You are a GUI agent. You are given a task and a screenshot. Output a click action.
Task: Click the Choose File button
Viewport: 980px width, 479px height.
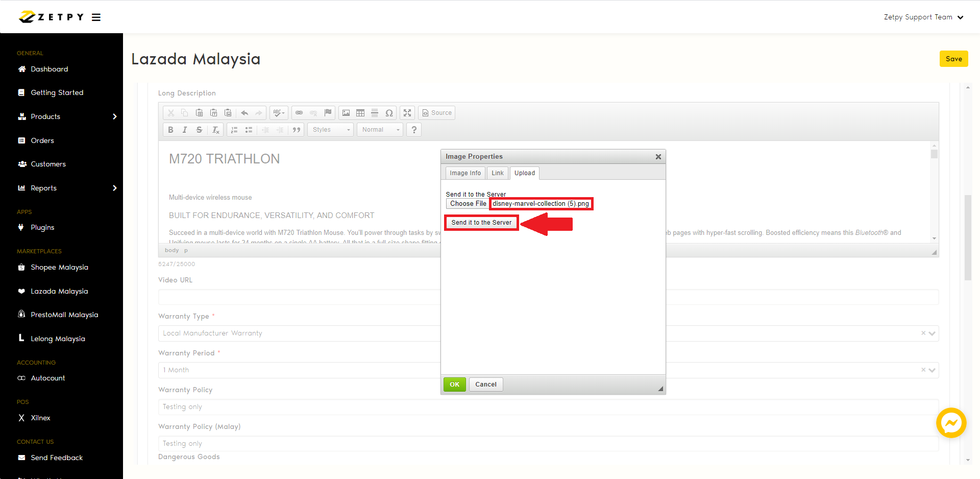[x=468, y=204]
